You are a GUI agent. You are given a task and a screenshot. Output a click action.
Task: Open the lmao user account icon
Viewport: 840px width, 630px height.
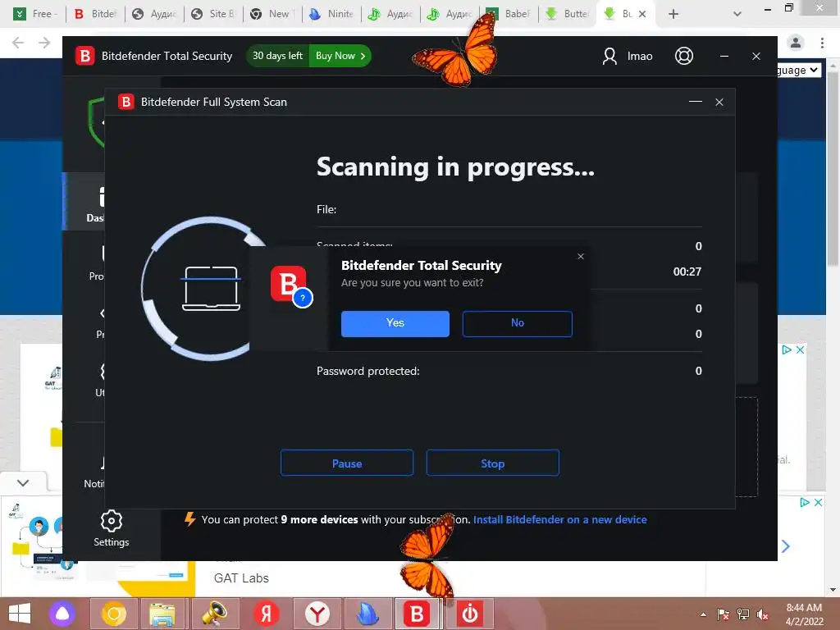pyautogui.click(x=609, y=56)
